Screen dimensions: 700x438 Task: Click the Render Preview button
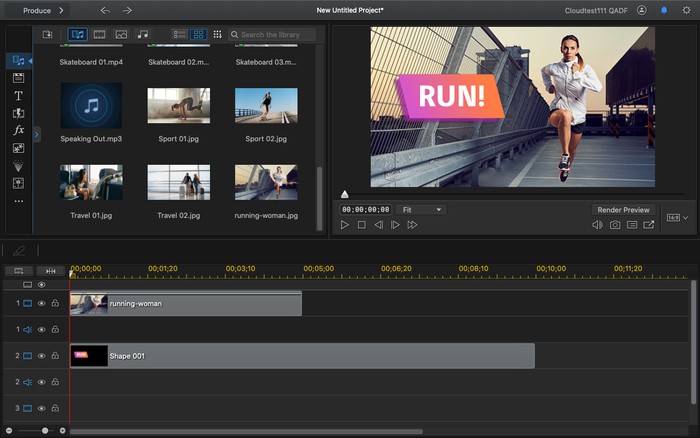pos(624,210)
